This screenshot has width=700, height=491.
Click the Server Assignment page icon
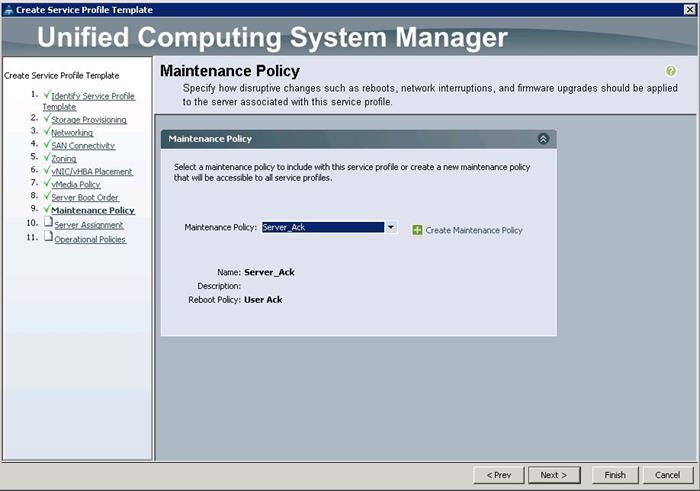[x=48, y=222]
